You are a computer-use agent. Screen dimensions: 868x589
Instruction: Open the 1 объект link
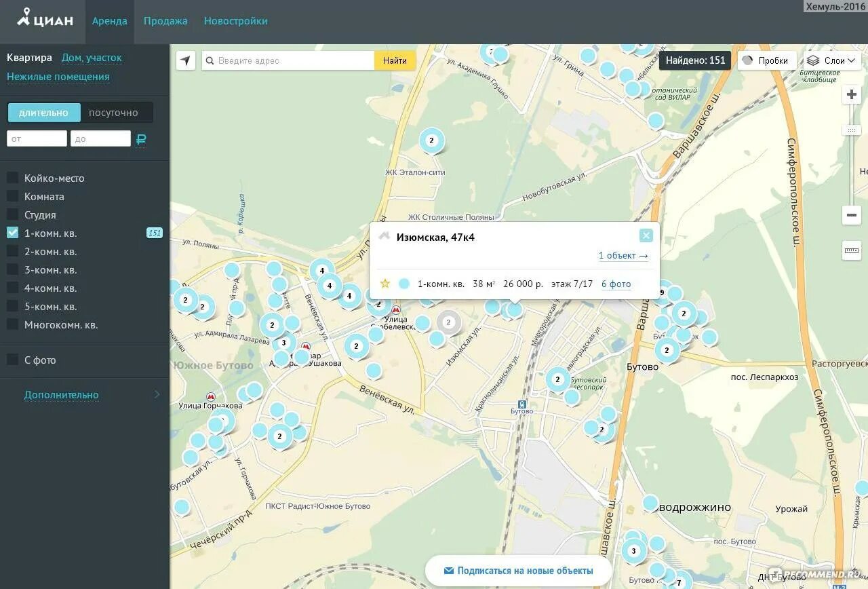623,256
